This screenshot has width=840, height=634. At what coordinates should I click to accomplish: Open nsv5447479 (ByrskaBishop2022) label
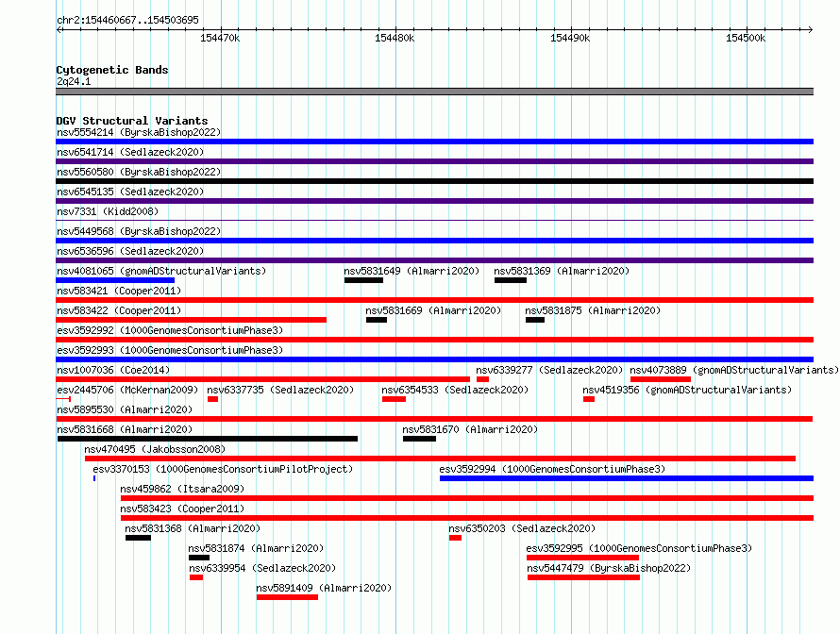[609, 568]
